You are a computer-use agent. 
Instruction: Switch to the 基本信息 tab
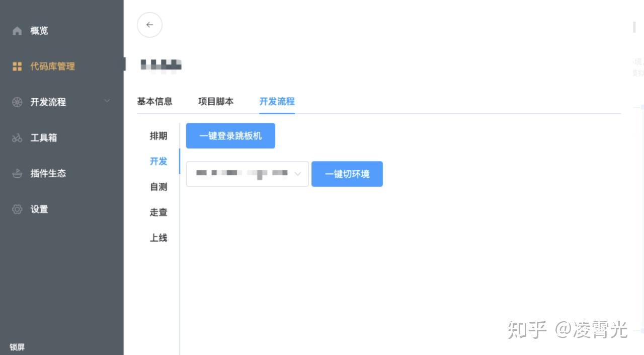tap(154, 101)
